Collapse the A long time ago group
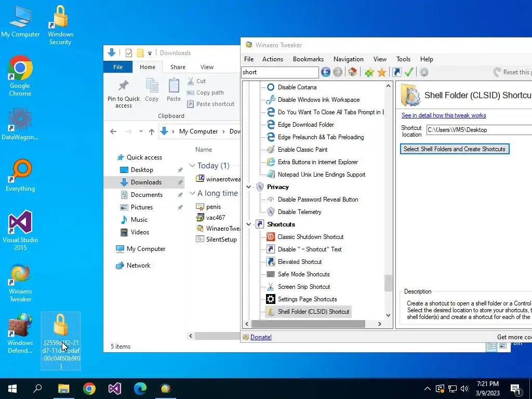 (192, 193)
